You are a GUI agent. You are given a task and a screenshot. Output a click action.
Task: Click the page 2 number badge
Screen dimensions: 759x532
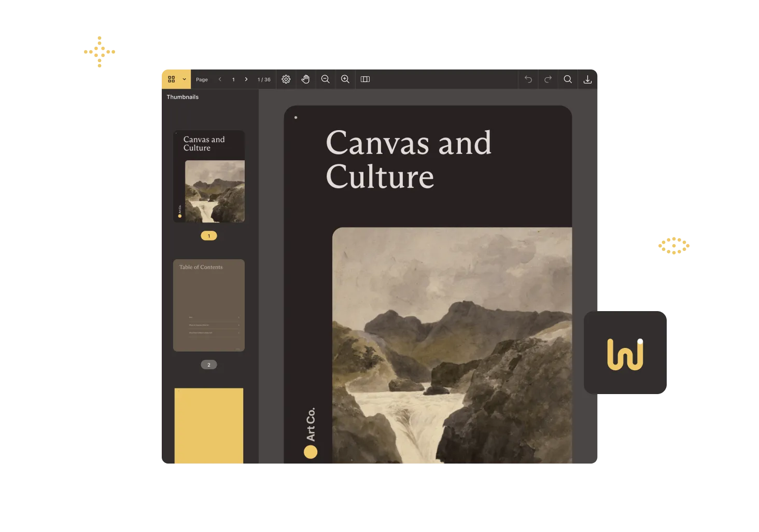tap(209, 365)
